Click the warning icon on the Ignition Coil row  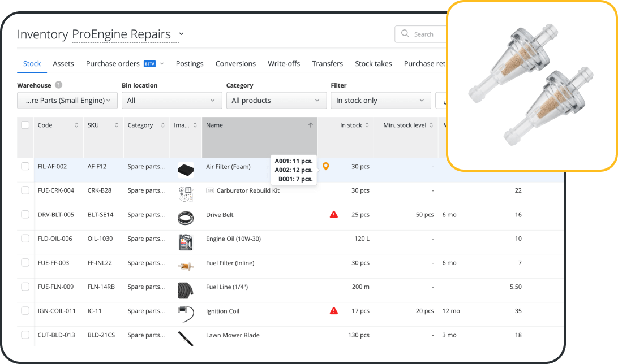(333, 310)
